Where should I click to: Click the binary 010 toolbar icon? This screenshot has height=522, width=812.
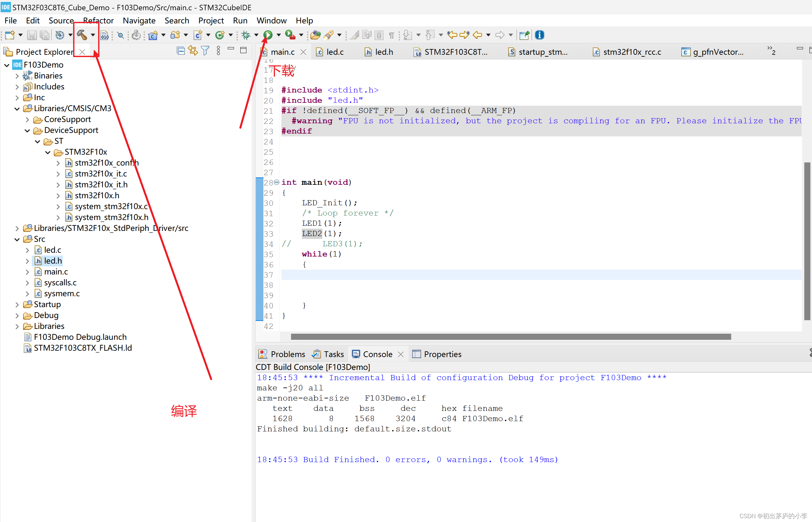point(104,35)
